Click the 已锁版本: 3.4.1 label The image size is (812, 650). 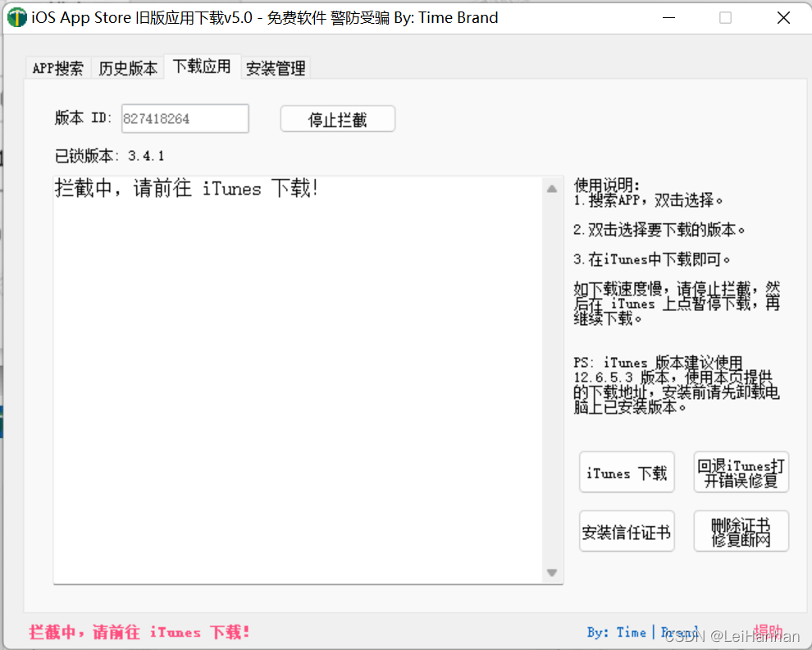(x=110, y=156)
